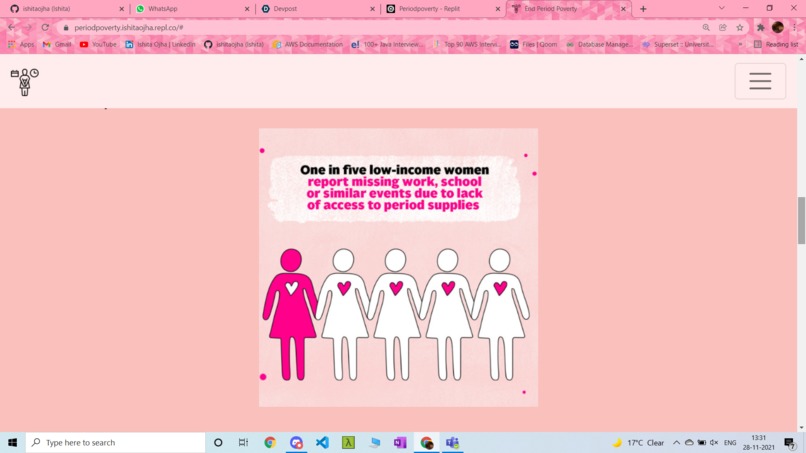Open the Top 90 AWS Interview bookmark

467,45
